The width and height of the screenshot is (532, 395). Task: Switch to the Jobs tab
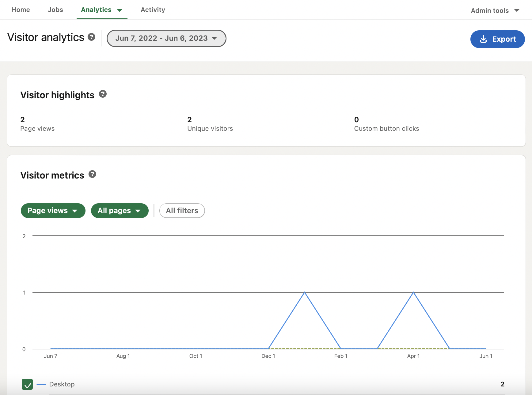[x=55, y=10]
